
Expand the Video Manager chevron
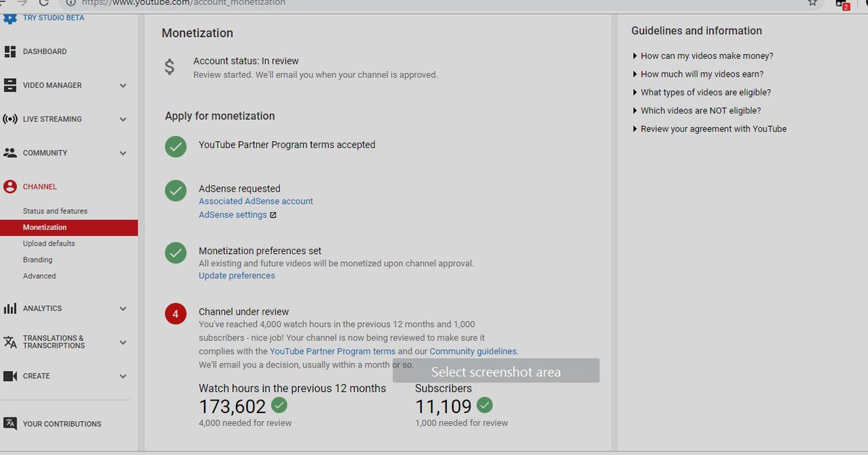point(123,85)
